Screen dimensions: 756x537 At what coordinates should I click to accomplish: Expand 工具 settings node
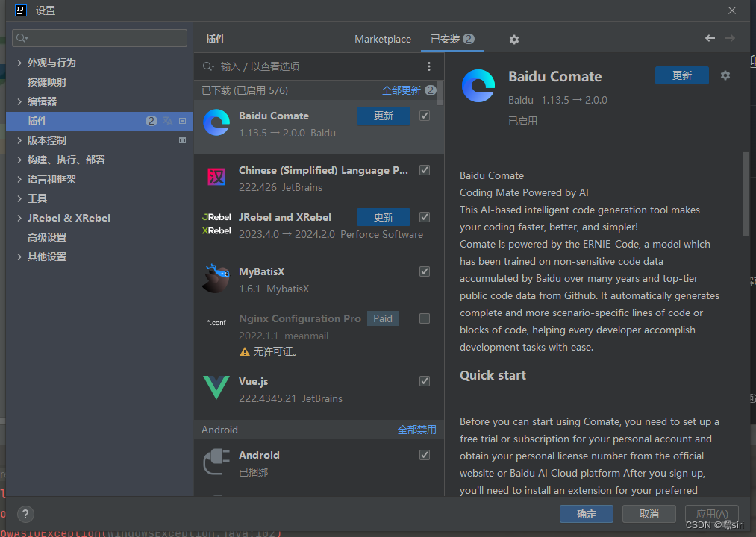(x=19, y=198)
